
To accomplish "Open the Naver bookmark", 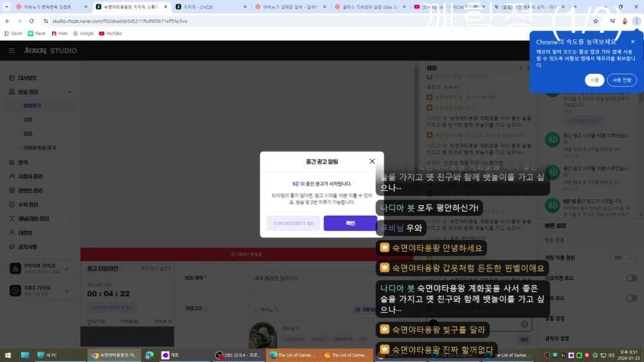I will 36,33.
